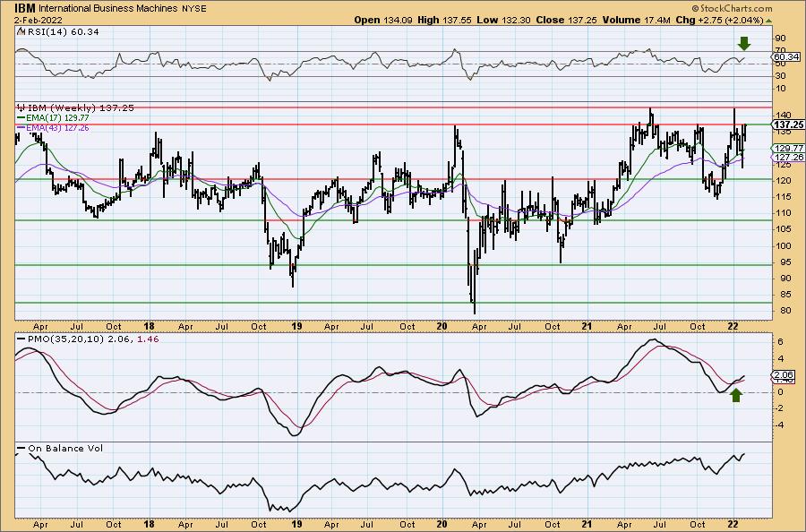
Task: Click the -4 label on the PMO axis
Action: [x=780, y=425]
